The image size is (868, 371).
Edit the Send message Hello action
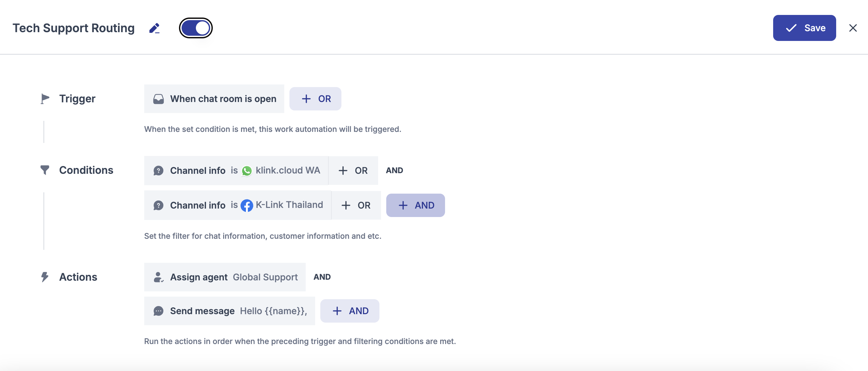coord(229,311)
